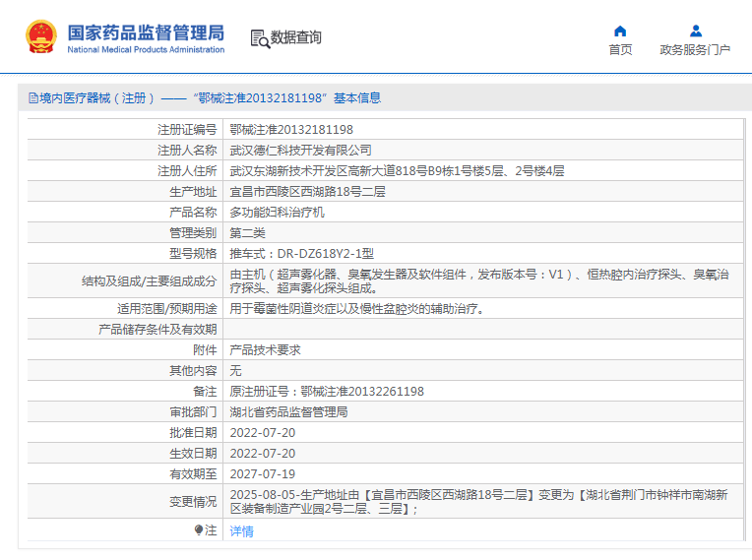The height and width of the screenshot is (560, 752).
Task: Click the 数据查询 heading text
Action: pyautogui.click(x=296, y=38)
